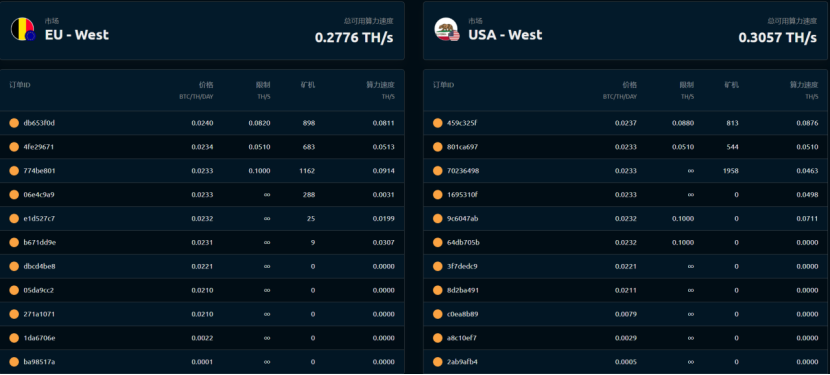Image resolution: width=830 pixels, height=375 pixels.
Task: Select order 9c6047ab row
Action: click(x=626, y=218)
